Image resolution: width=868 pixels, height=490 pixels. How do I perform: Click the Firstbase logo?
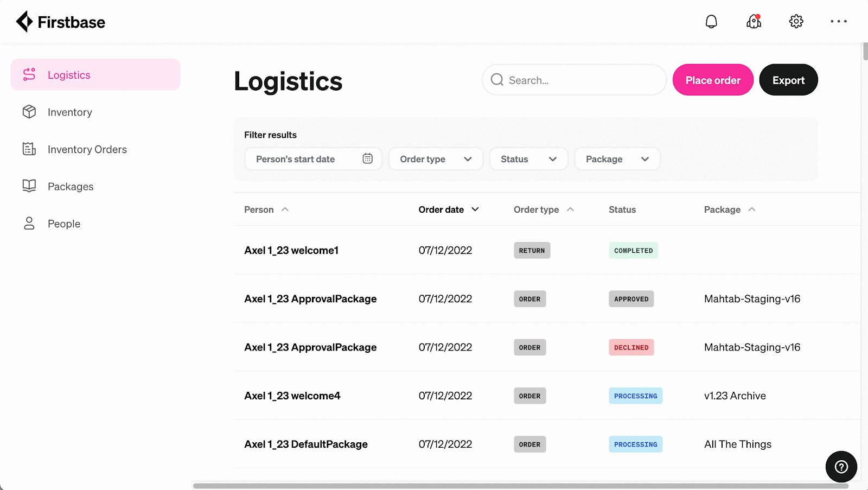point(60,22)
